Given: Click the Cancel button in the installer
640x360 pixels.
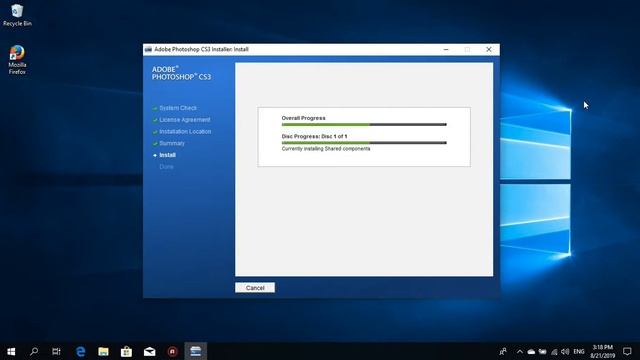Looking at the screenshot, I should point(255,288).
